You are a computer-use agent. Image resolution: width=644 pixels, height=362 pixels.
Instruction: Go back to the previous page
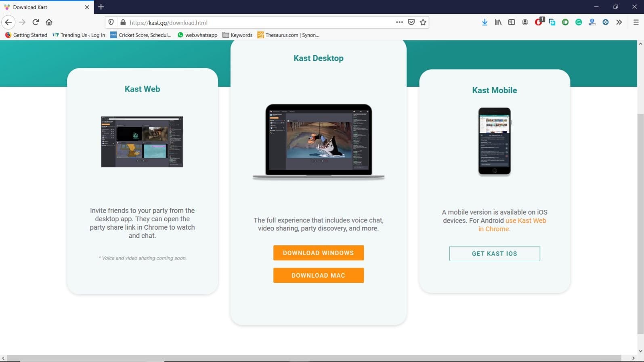pyautogui.click(x=8, y=22)
